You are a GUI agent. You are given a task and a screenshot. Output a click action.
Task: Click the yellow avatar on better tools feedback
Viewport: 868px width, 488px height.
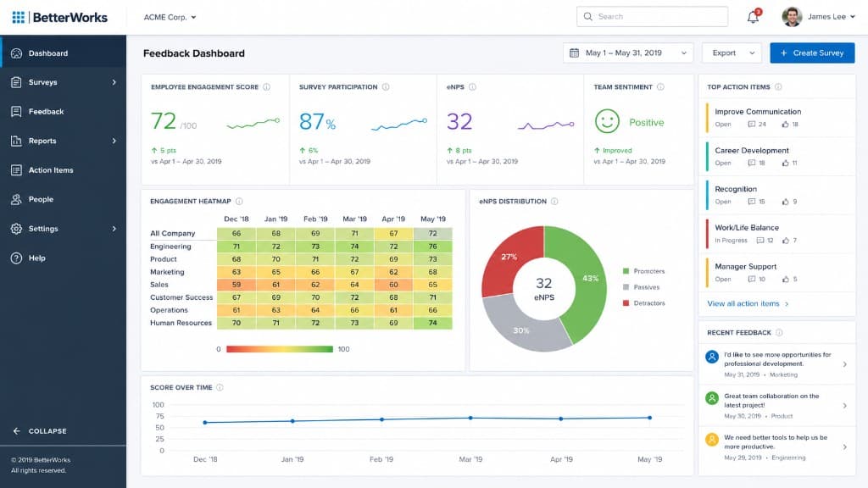712,440
